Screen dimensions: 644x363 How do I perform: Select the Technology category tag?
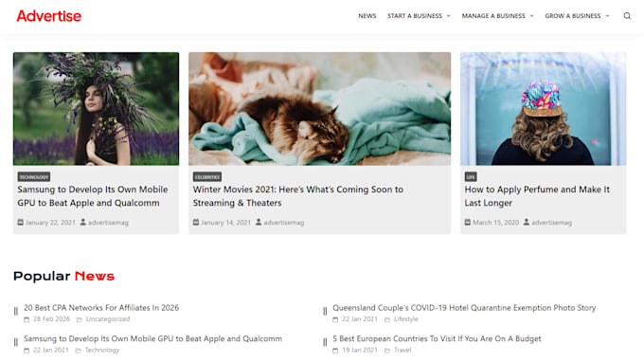[x=34, y=177]
